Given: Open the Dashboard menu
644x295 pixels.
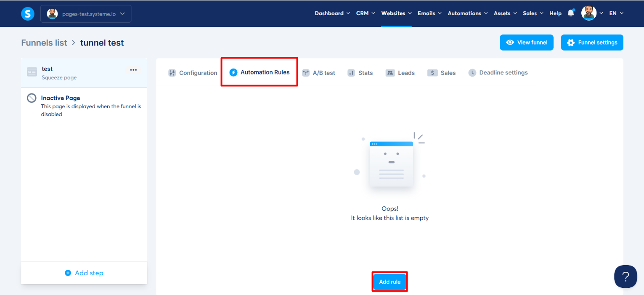Looking at the screenshot, I should tap(332, 13).
